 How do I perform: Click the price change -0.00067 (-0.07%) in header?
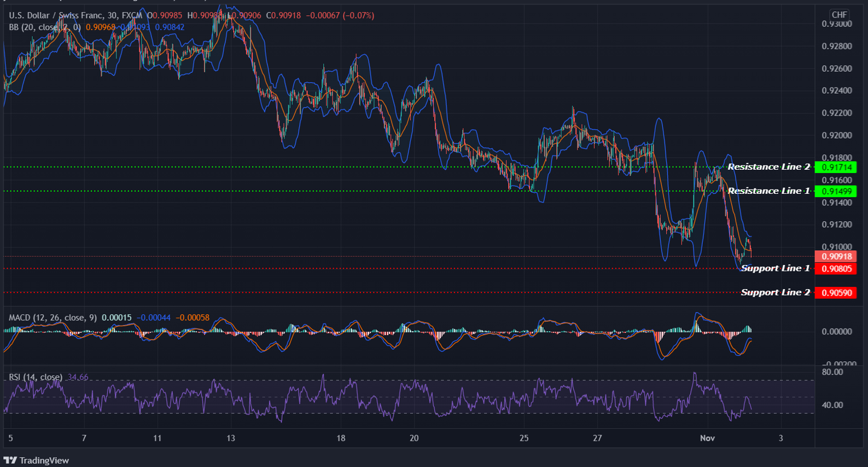point(340,15)
